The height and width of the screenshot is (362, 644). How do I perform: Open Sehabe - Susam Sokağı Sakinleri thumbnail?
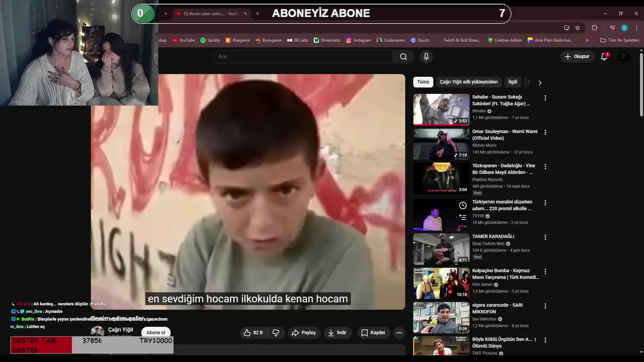[x=441, y=110]
